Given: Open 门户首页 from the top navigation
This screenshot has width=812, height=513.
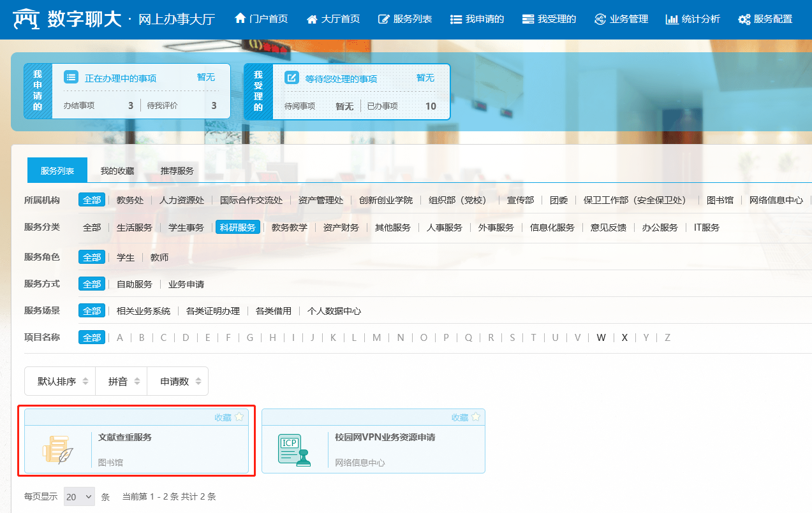Looking at the screenshot, I should click(x=262, y=19).
